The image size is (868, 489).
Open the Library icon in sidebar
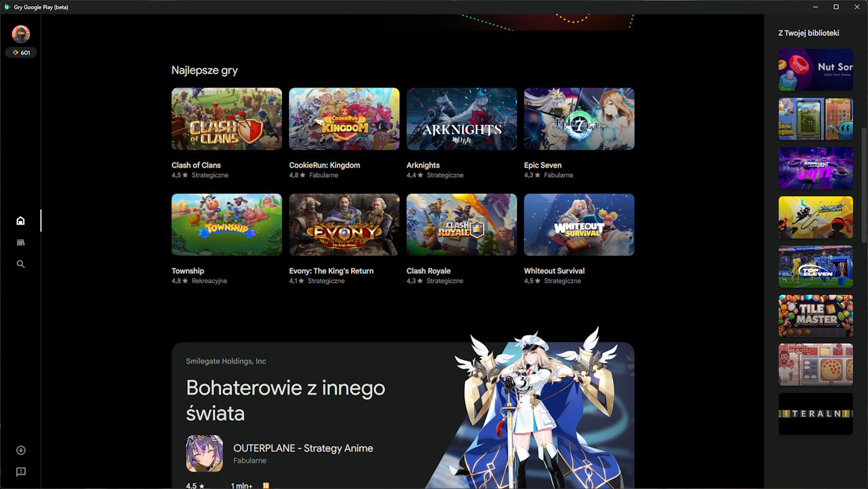point(20,243)
